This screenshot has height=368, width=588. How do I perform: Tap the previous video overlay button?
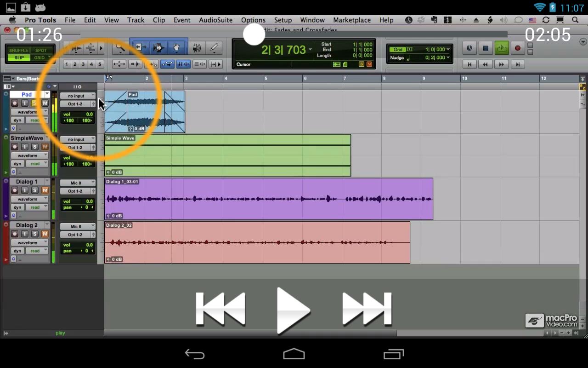pyautogui.click(x=220, y=309)
